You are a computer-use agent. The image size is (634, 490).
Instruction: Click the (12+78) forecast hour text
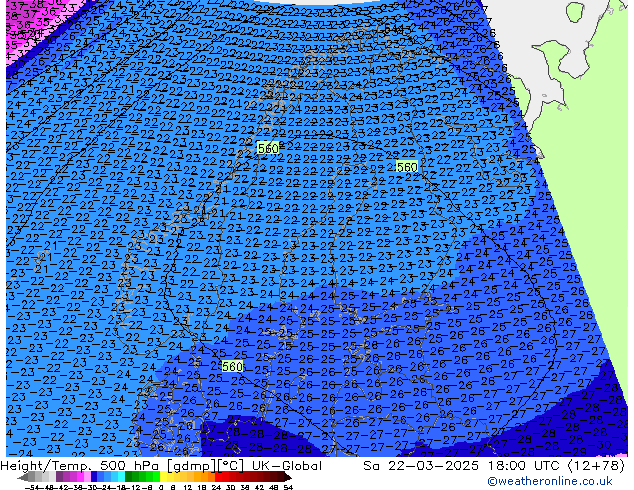(596, 465)
